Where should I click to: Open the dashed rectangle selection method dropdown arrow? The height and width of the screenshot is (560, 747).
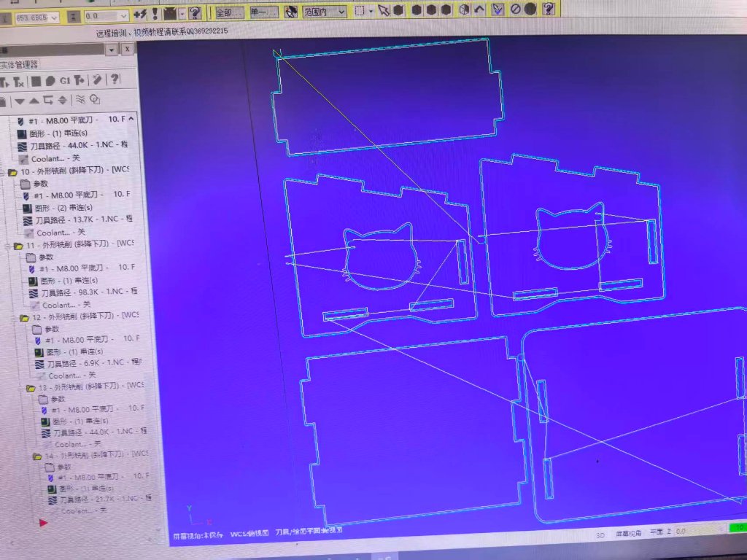click(371, 11)
